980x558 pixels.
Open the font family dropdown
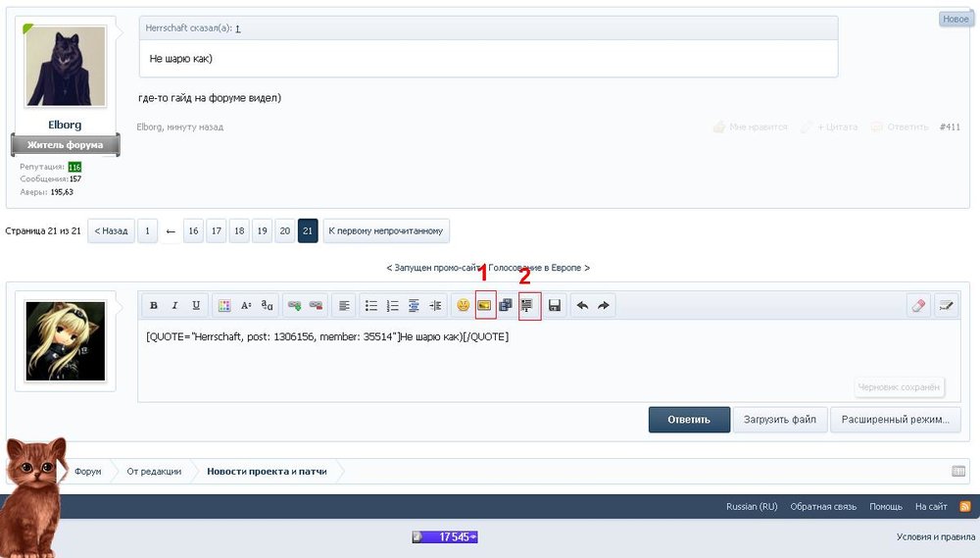click(x=267, y=306)
